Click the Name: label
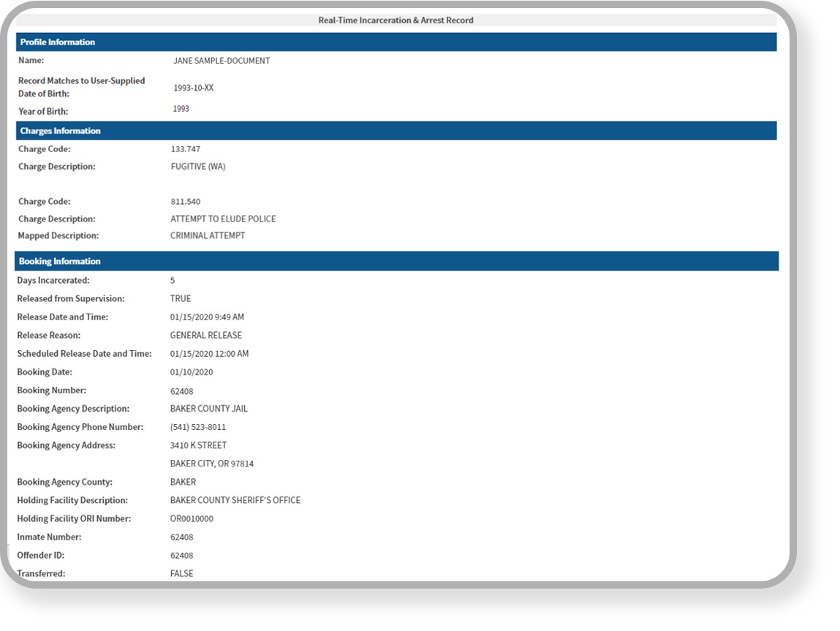Viewport: 840px width, 631px height. (31, 61)
